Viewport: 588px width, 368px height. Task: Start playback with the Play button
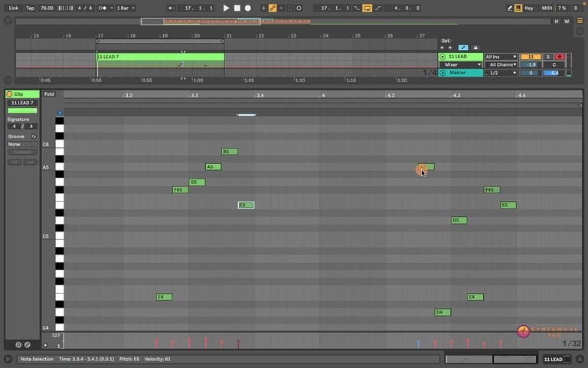pyautogui.click(x=226, y=8)
